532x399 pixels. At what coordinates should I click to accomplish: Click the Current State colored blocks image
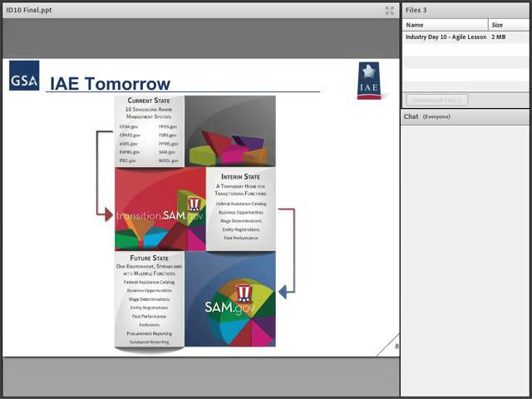pos(230,131)
